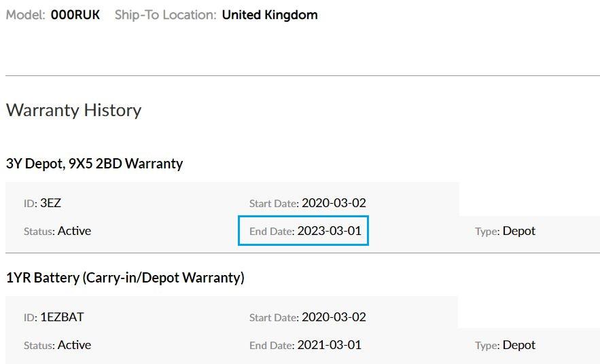This screenshot has width=600, height=364.
Task: Click the "Status:" label in the 1EZBAT warranty
Action: [39, 346]
